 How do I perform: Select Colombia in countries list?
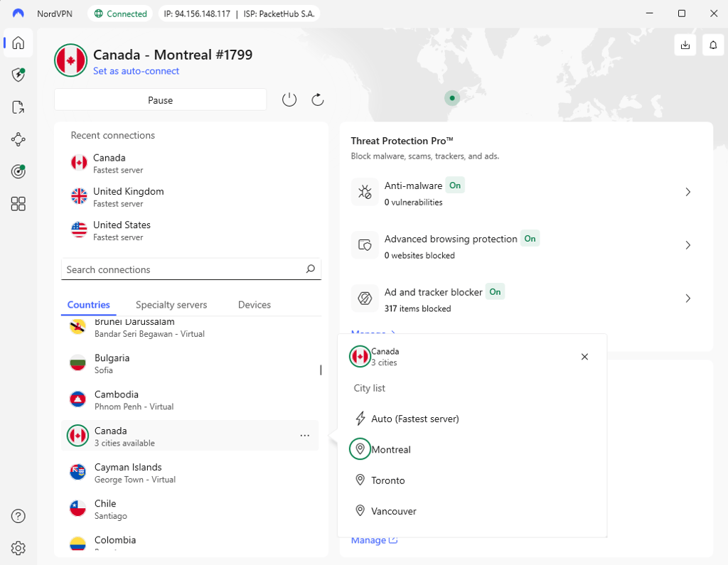190,542
